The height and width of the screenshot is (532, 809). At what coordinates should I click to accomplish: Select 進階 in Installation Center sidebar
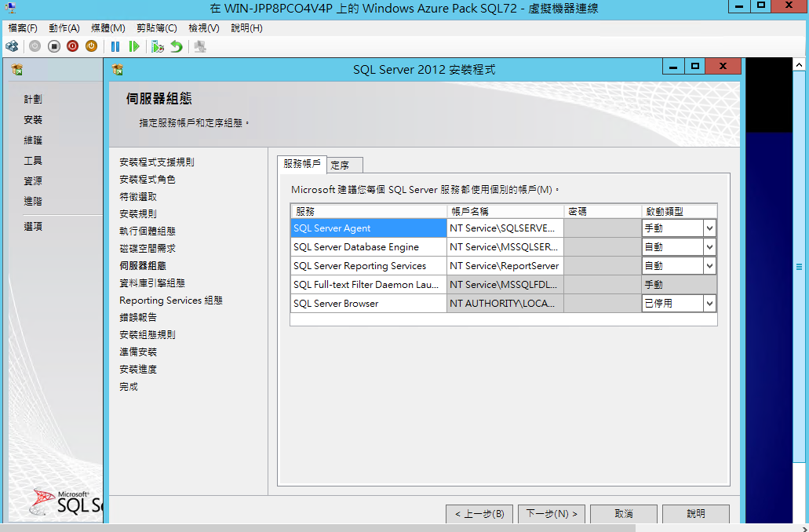point(32,201)
